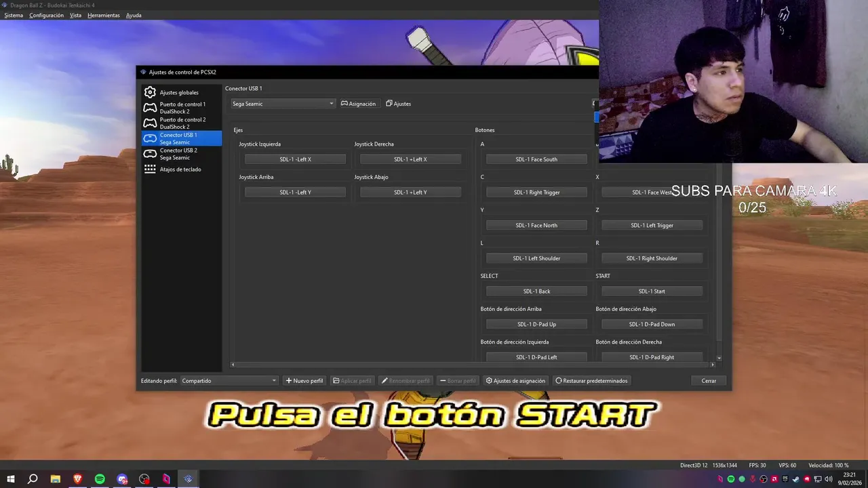
Task: Select Conector USB 2 Sega Seamic entry
Action: coord(181,154)
